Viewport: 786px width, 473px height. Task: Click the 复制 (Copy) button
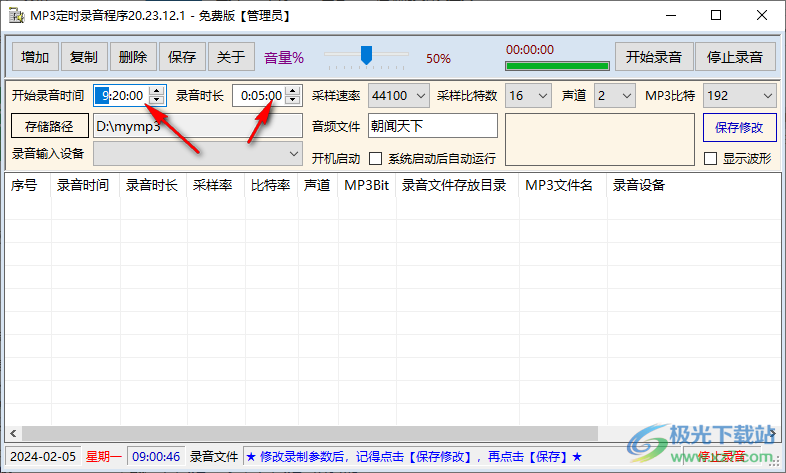point(84,57)
